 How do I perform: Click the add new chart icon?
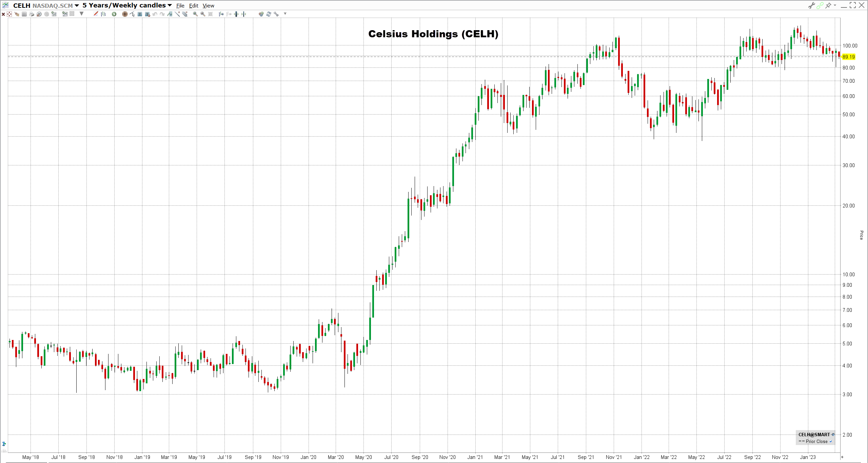tap(65, 14)
